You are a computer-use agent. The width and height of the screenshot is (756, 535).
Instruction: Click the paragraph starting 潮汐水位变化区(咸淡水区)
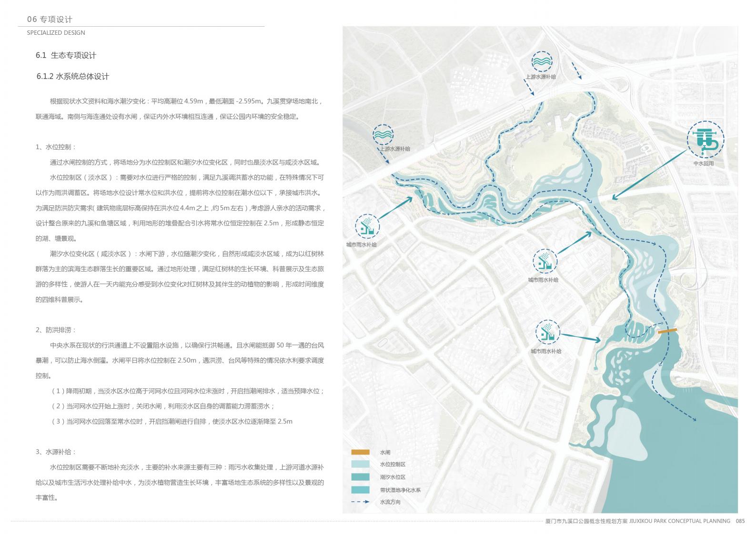pyautogui.click(x=180, y=277)
